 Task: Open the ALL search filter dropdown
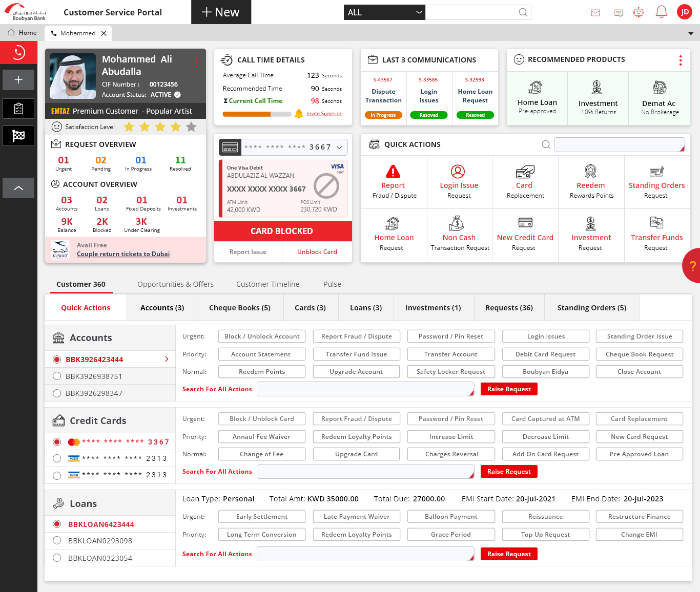coord(384,12)
